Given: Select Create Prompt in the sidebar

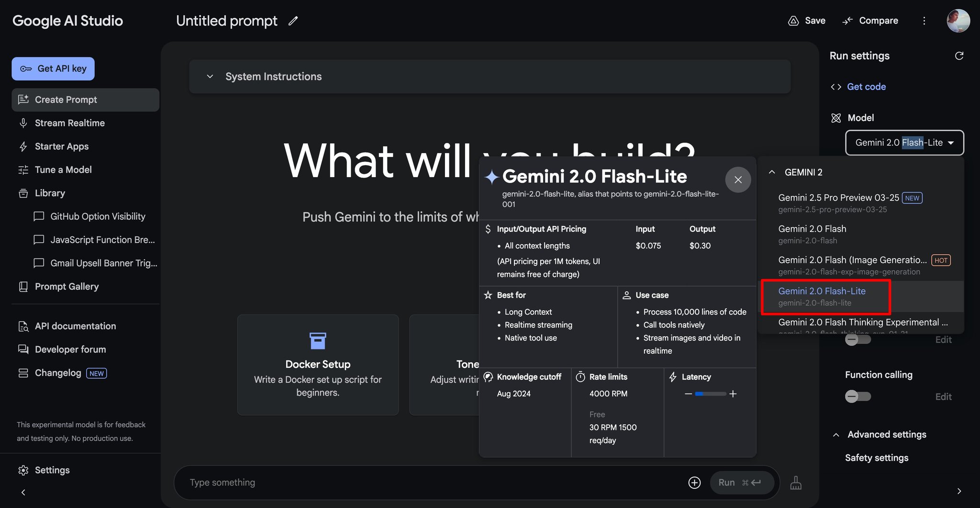Looking at the screenshot, I should coord(85,100).
